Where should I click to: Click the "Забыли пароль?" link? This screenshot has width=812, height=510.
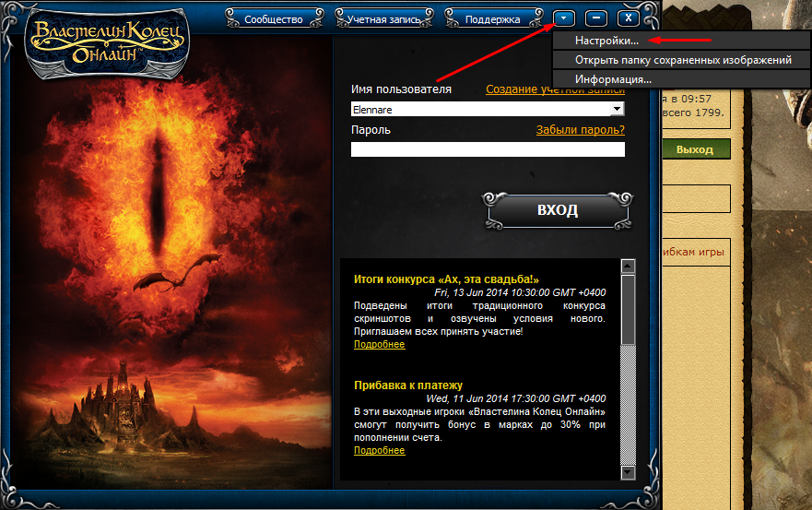pos(580,130)
